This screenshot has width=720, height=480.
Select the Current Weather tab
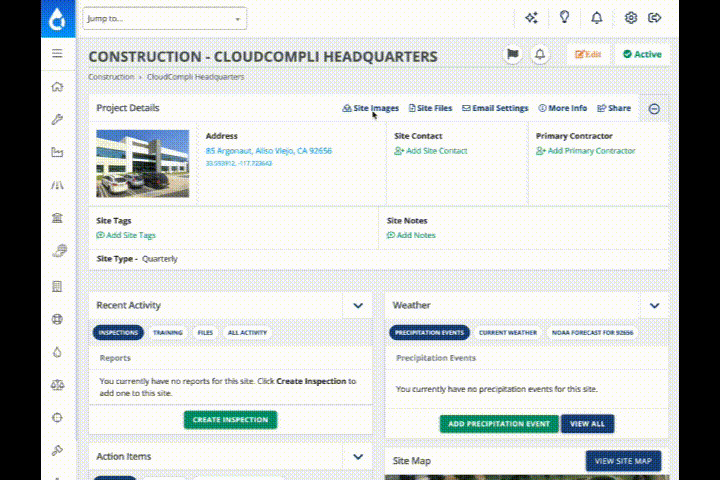click(x=508, y=333)
